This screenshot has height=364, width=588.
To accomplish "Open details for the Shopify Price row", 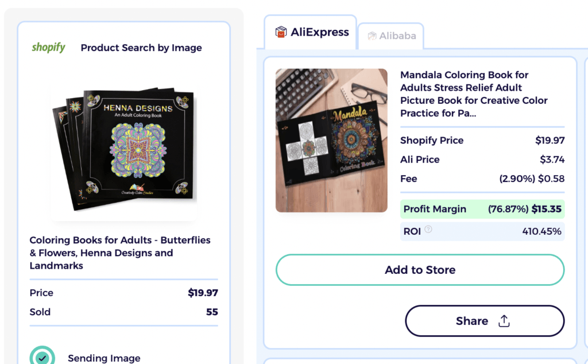I will [x=482, y=140].
